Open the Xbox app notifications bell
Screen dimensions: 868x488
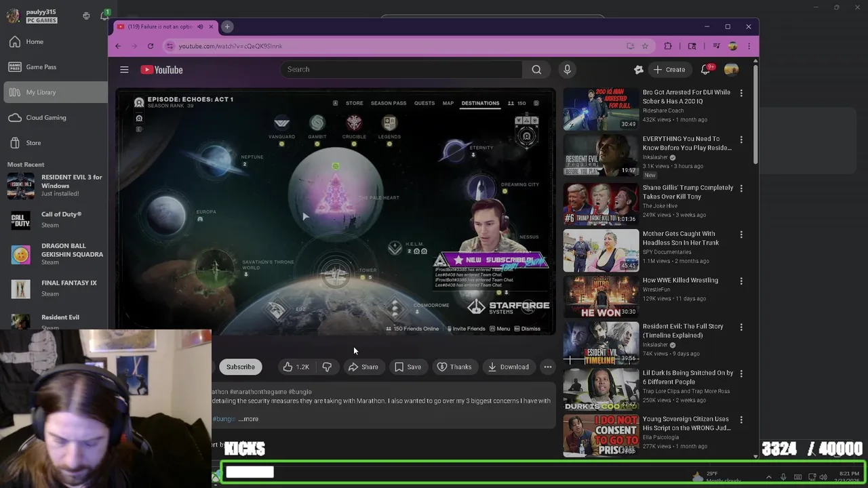click(x=104, y=16)
